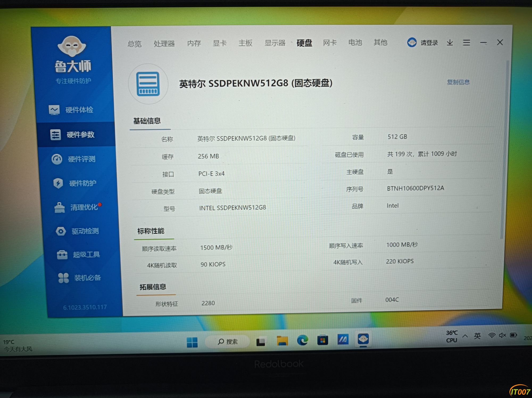Open 装机必备 in the sidebar
Image resolution: width=532 pixels, height=398 pixels.
pyautogui.click(x=79, y=278)
